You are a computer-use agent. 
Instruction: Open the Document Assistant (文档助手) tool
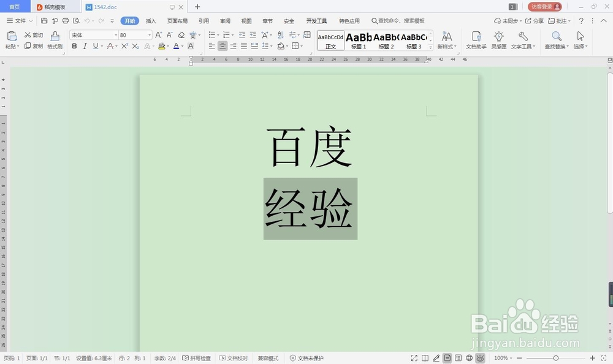click(x=476, y=40)
